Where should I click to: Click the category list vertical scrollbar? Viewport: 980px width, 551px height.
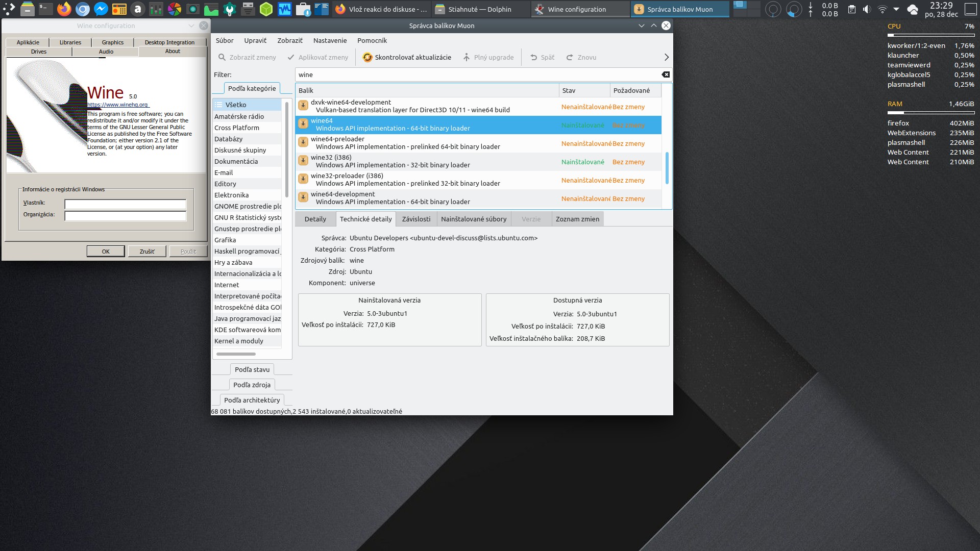[287, 149]
